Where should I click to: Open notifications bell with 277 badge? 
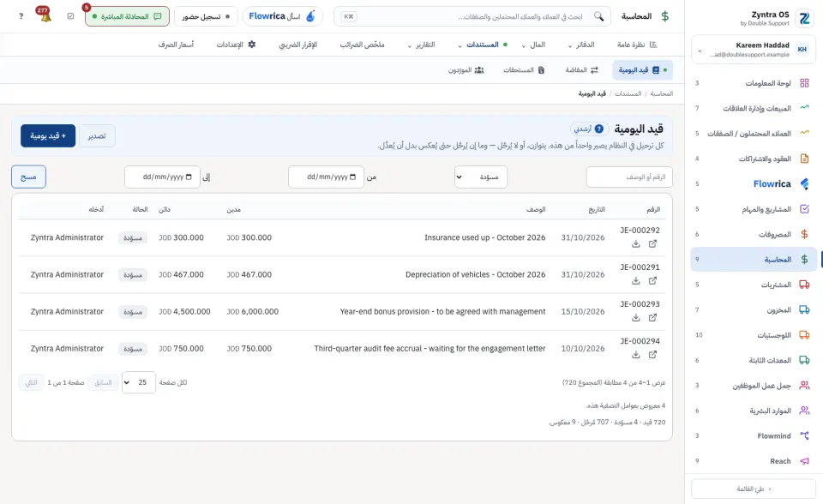[x=45, y=15]
